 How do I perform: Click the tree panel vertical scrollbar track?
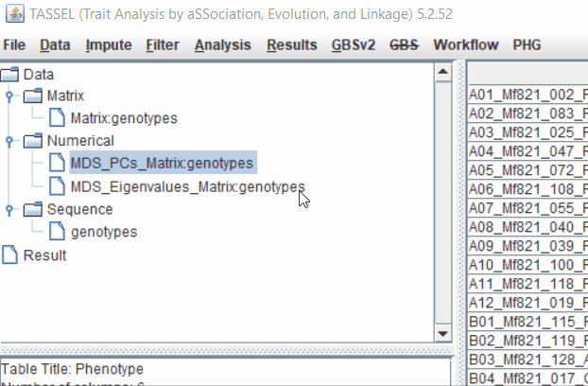pyautogui.click(x=442, y=202)
